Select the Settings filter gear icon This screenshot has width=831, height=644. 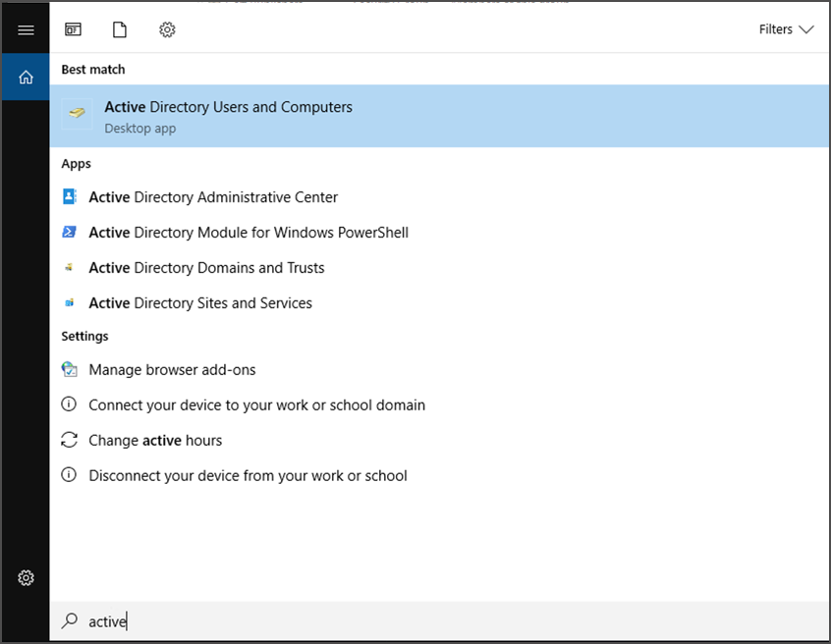[x=167, y=29]
